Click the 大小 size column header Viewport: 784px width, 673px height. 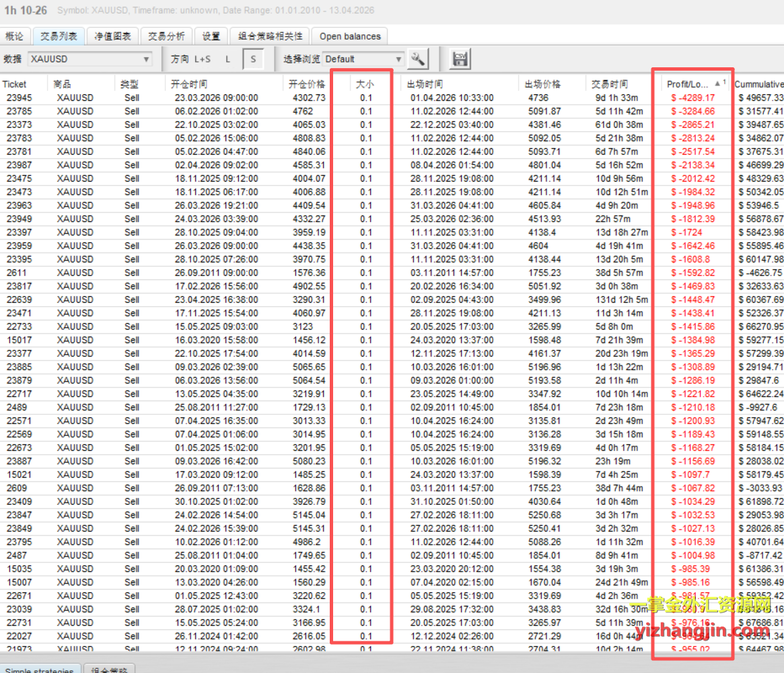coord(364,84)
